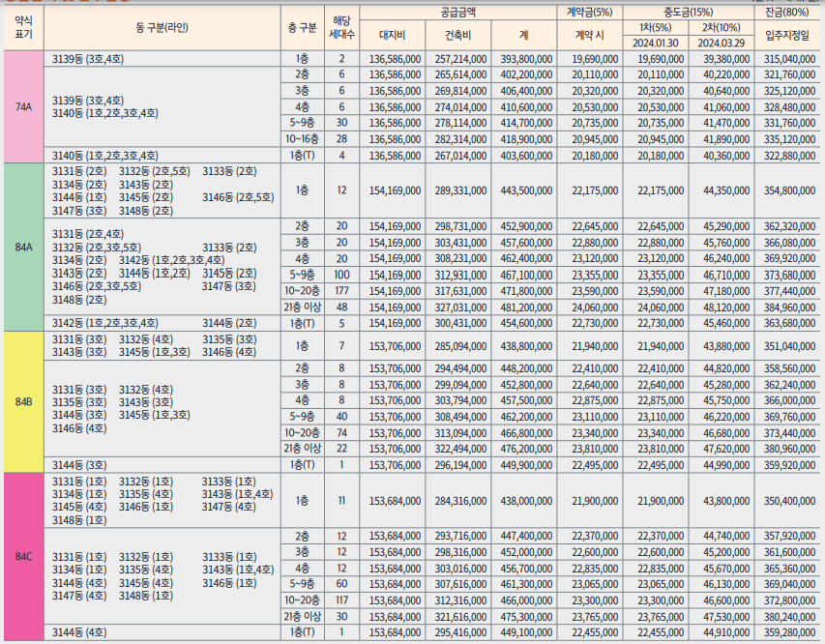Screen dimensions: 825x644
Task: Click household count 74
Action: point(341,433)
